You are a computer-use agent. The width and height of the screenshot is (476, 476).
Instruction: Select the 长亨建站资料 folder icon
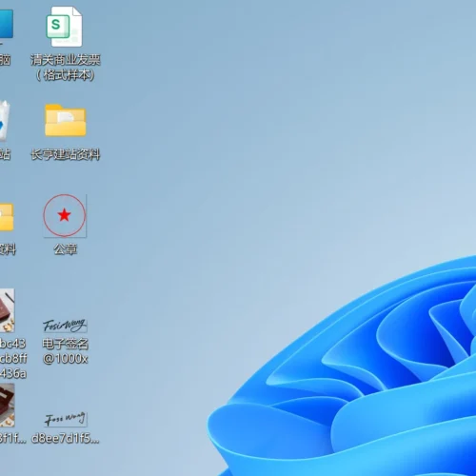coord(66,121)
